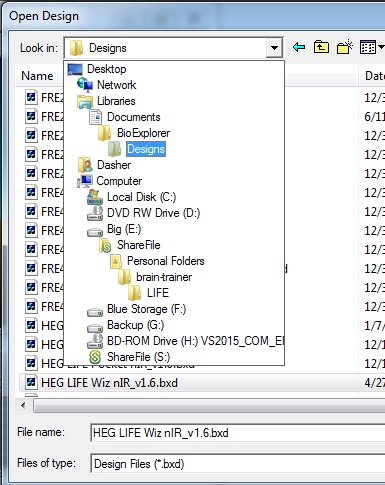This screenshot has height=485, width=385.
Task: Select Computer in location list
Action: 119,181
